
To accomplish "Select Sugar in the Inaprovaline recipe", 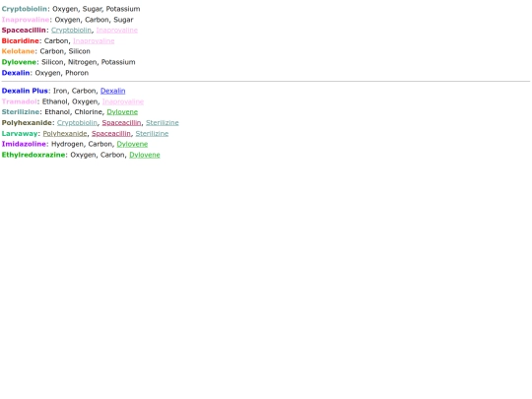I will click(x=123, y=20).
